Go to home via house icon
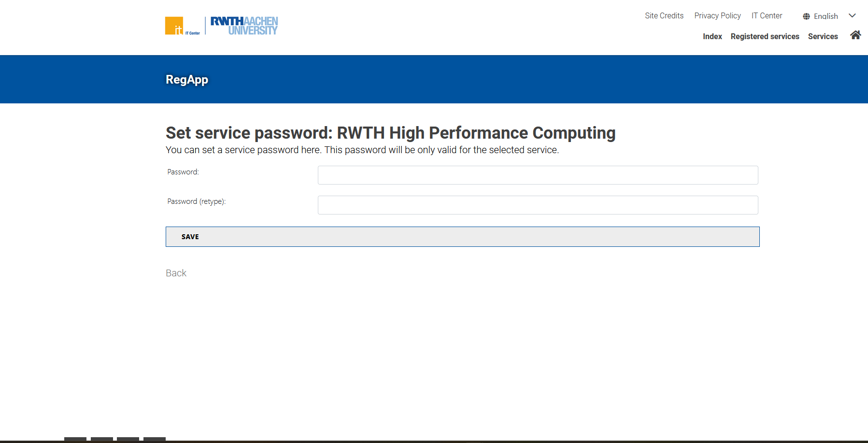Screen dimensions: 868x443 click(x=855, y=35)
